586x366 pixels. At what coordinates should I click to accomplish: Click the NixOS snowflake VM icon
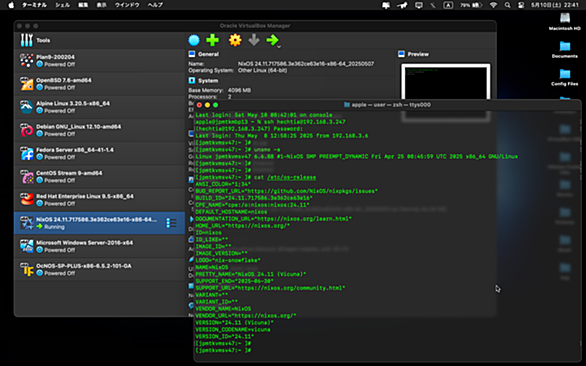(x=27, y=223)
